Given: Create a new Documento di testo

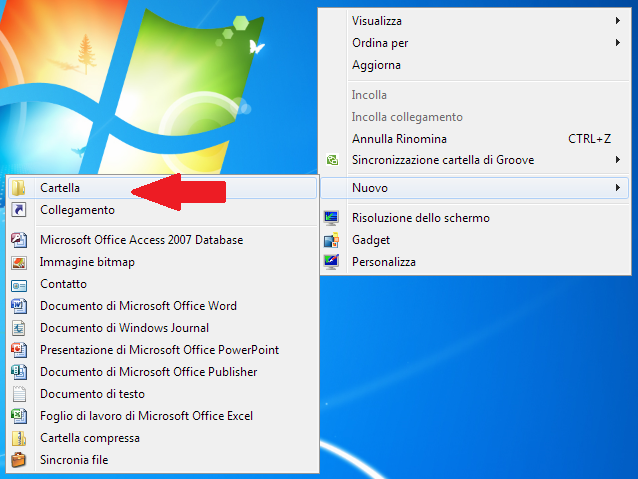Looking at the screenshot, I should [162, 394].
